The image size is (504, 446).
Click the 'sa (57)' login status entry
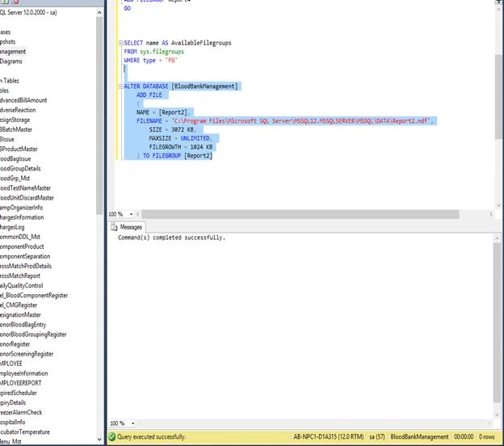377,436
